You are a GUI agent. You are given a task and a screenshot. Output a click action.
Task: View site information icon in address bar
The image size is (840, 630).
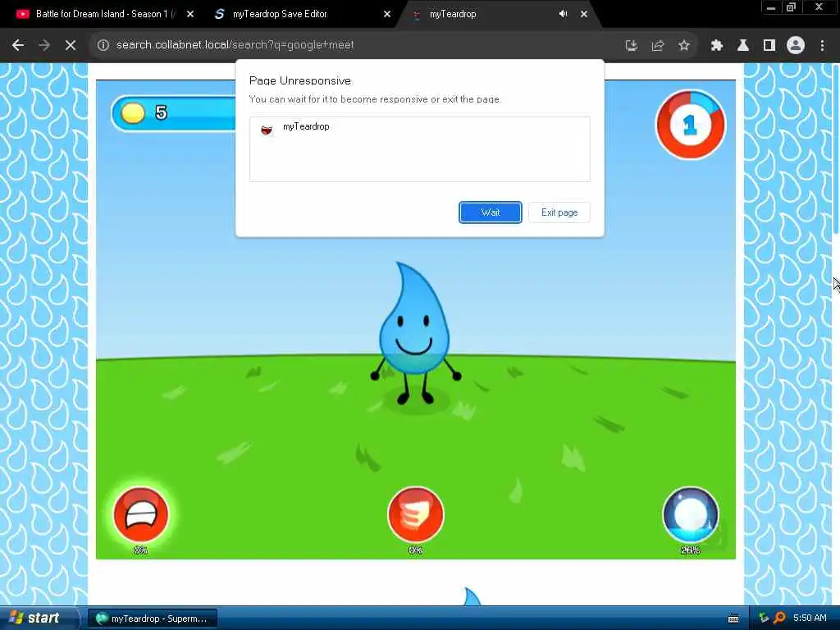tap(103, 46)
